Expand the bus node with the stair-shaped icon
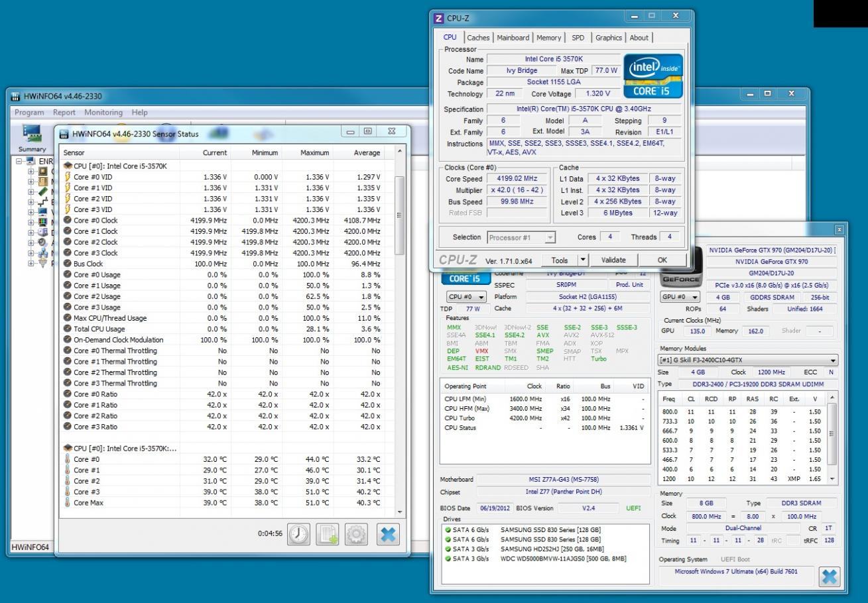Image resolution: width=868 pixels, height=603 pixels. tap(30, 202)
